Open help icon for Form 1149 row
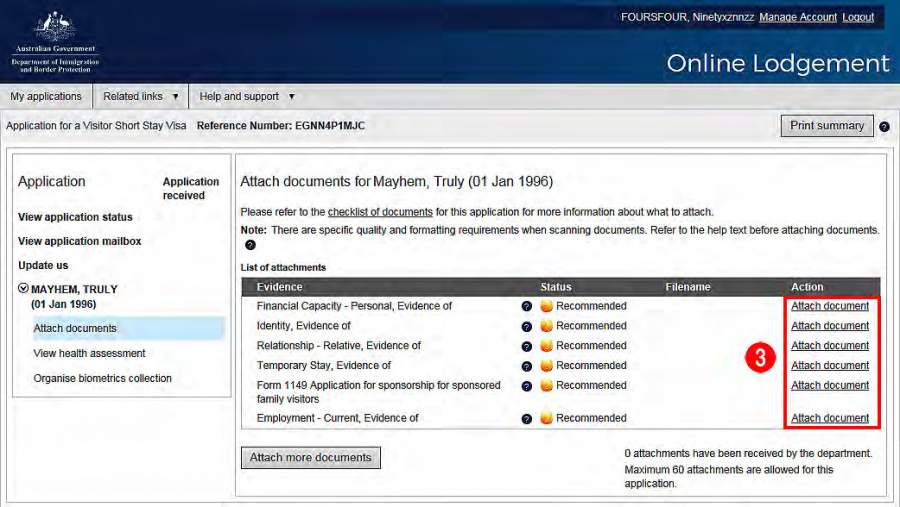The height and width of the screenshot is (507, 900). tap(526, 386)
